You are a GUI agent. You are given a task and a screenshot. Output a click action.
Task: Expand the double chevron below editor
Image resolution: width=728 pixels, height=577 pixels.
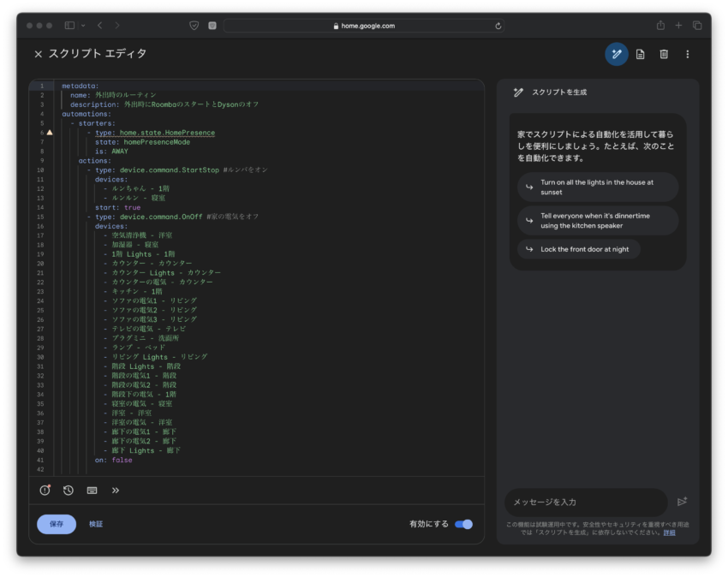(116, 491)
